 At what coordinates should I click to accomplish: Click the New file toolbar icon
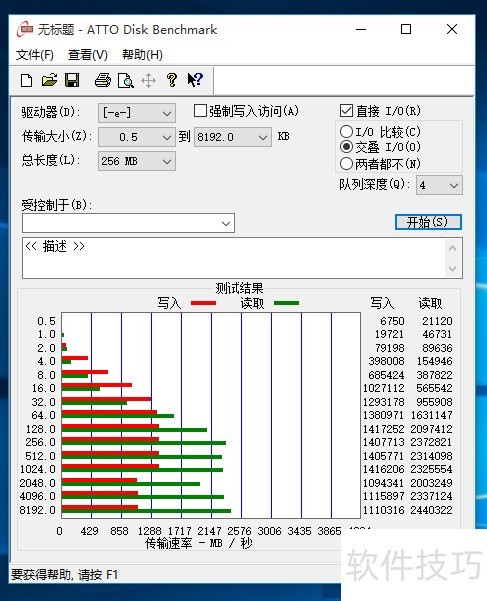[x=26, y=81]
